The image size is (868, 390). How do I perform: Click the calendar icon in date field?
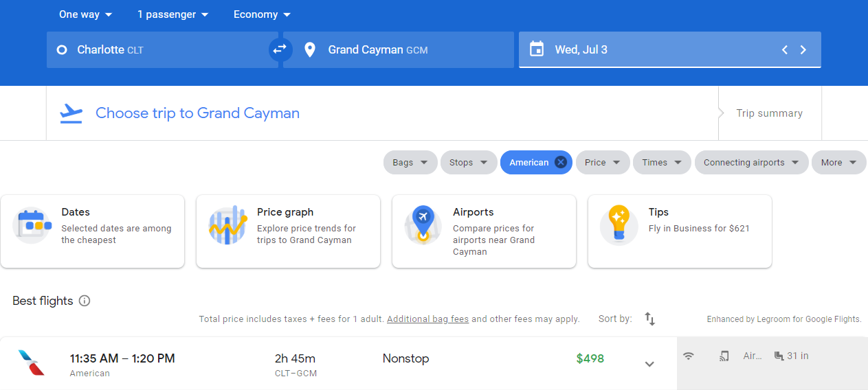click(x=537, y=49)
